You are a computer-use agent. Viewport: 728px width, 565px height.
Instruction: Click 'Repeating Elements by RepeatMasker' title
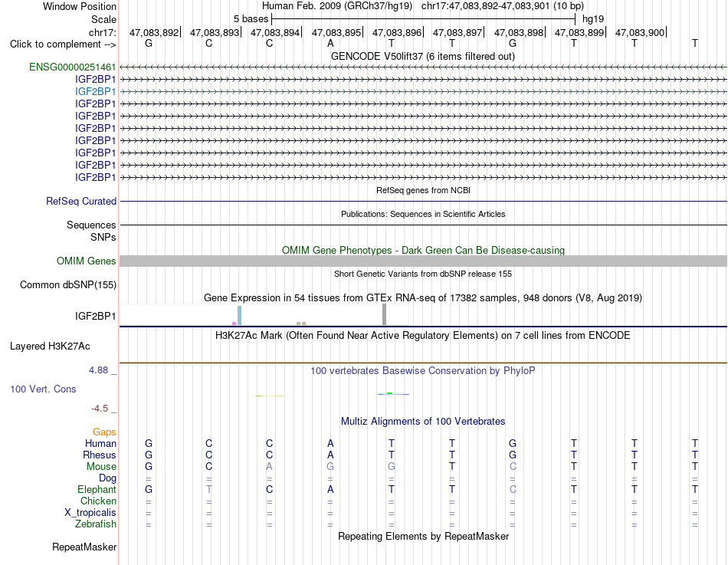click(424, 536)
